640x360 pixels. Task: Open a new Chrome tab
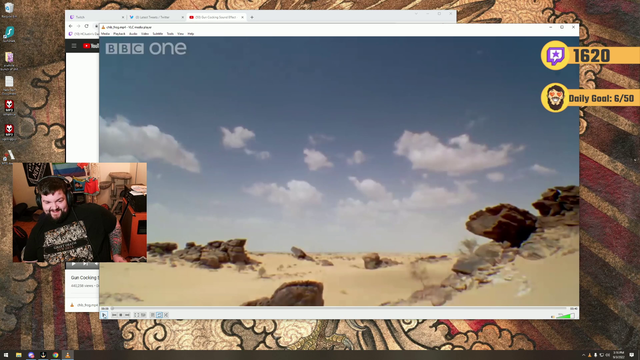point(252,17)
